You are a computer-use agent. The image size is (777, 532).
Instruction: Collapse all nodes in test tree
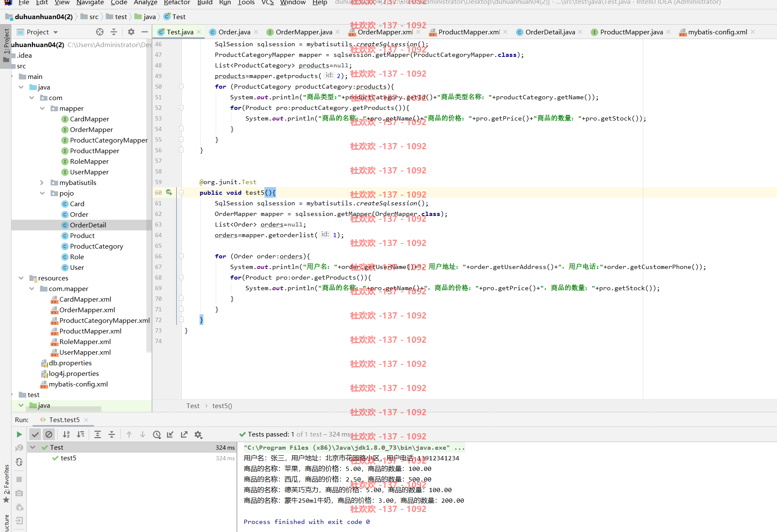(x=112, y=434)
